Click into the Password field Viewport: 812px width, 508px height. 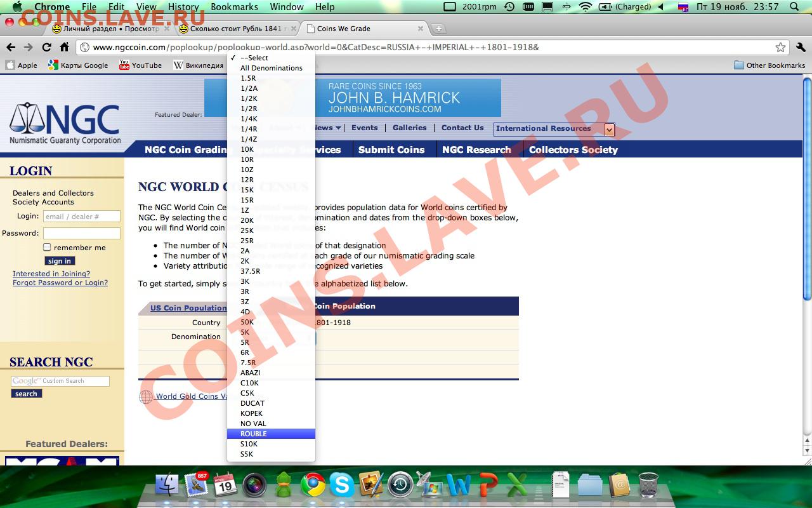click(82, 233)
